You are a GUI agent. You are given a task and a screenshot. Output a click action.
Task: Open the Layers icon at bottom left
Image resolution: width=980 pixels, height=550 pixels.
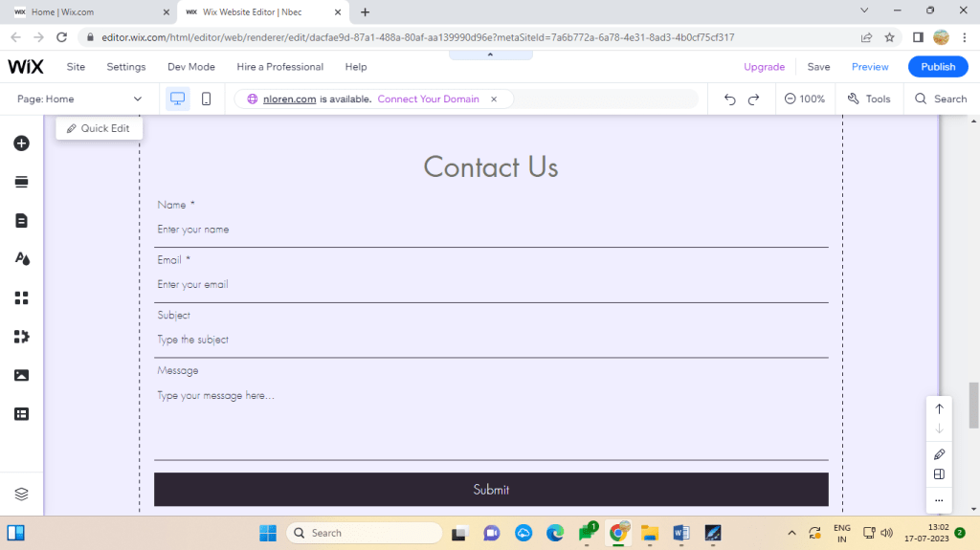tap(21, 494)
